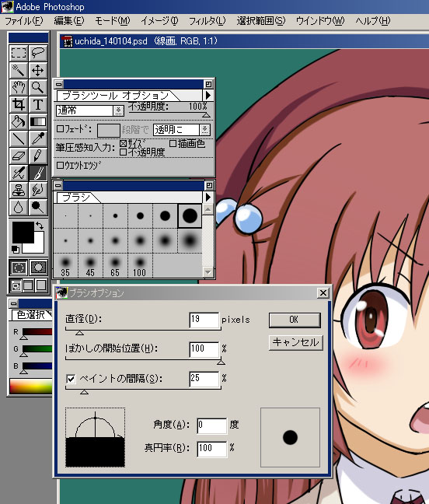Viewport: 429px width, 504px height.
Task: Select the Paintbrush tool
Action: coord(38,173)
